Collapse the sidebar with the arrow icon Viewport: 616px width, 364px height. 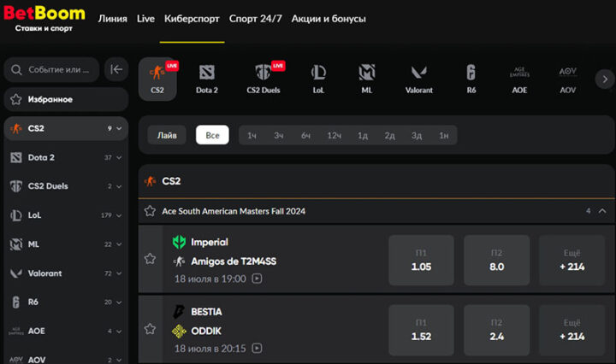(x=116, y=70)
